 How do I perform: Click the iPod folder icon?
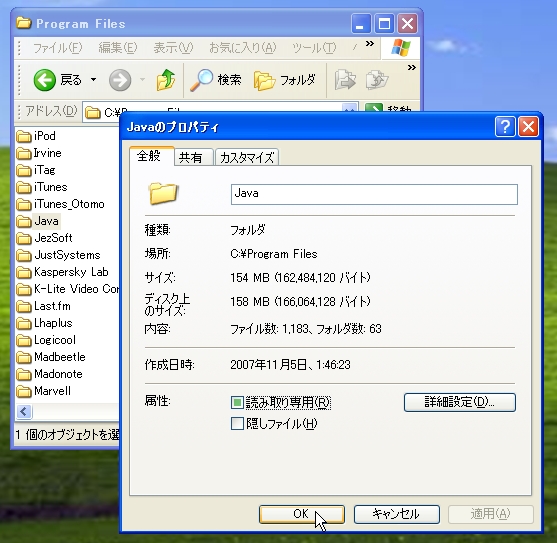[24, 136]
